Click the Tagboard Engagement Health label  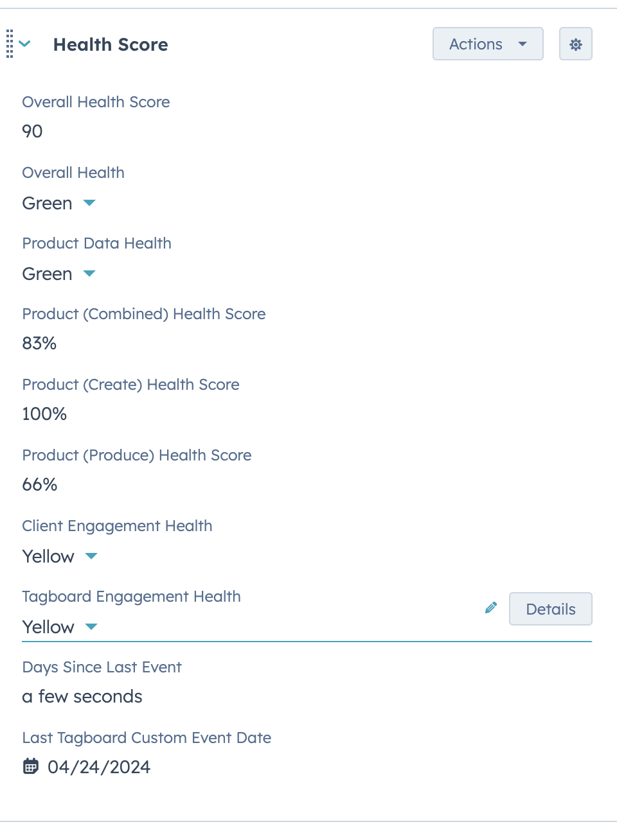pos(131,597)
